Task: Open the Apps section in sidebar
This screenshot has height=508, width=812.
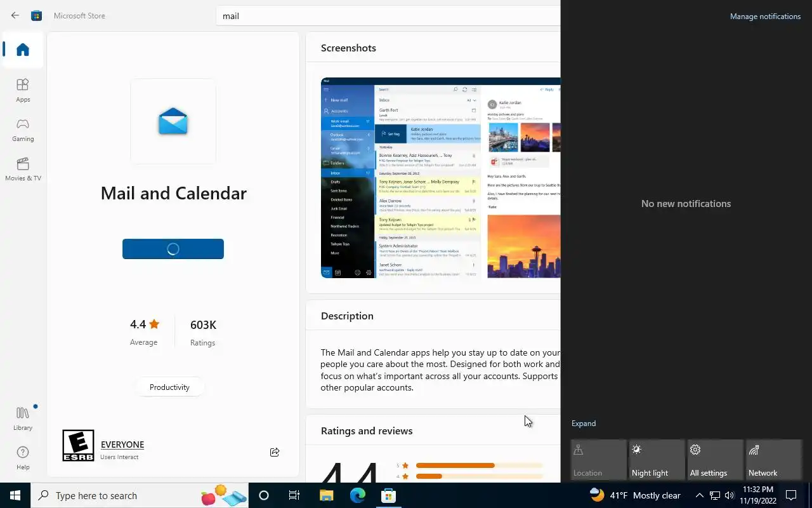Action: [x=23, y=90]
